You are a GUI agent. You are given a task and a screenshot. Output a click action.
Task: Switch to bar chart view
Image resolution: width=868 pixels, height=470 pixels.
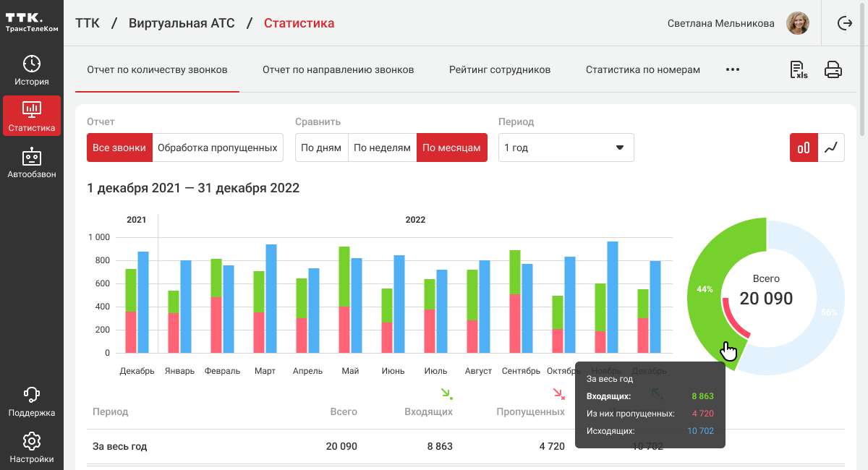coord(803,148)
